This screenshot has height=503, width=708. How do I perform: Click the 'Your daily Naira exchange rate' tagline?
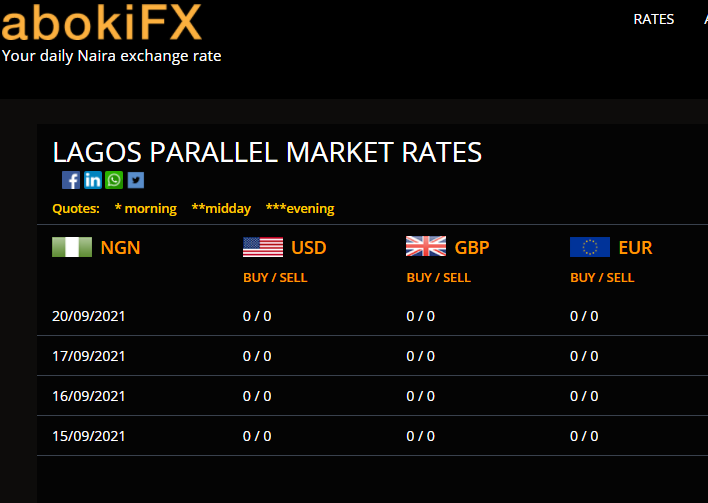pos(112,56)
